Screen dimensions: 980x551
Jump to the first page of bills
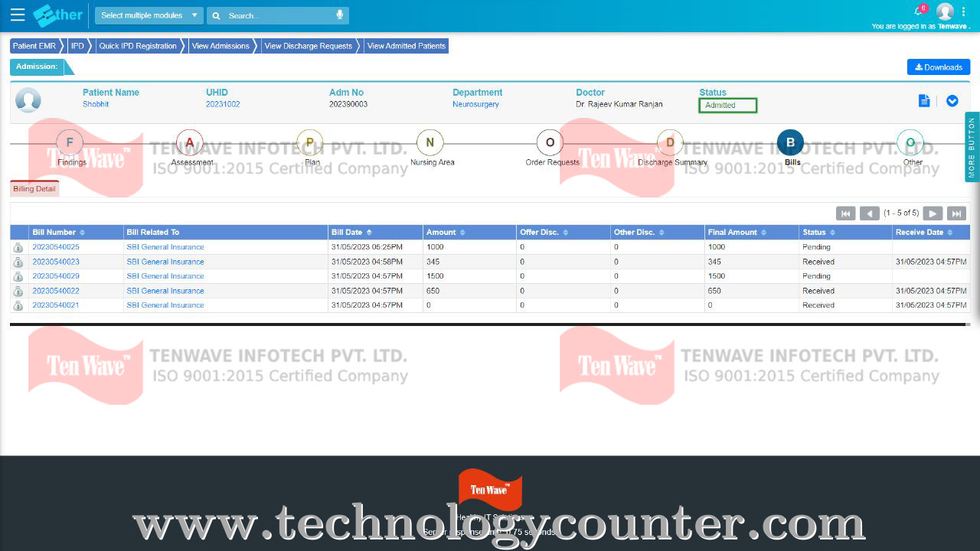(845, 214)
